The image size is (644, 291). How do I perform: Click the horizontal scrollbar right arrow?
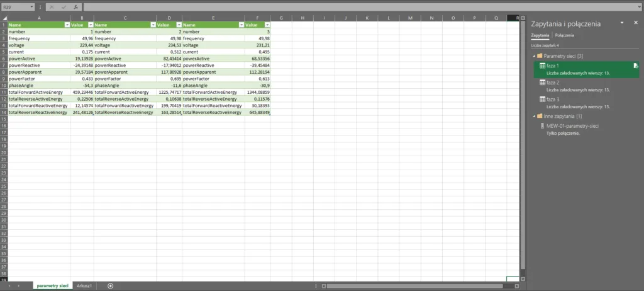517,286
